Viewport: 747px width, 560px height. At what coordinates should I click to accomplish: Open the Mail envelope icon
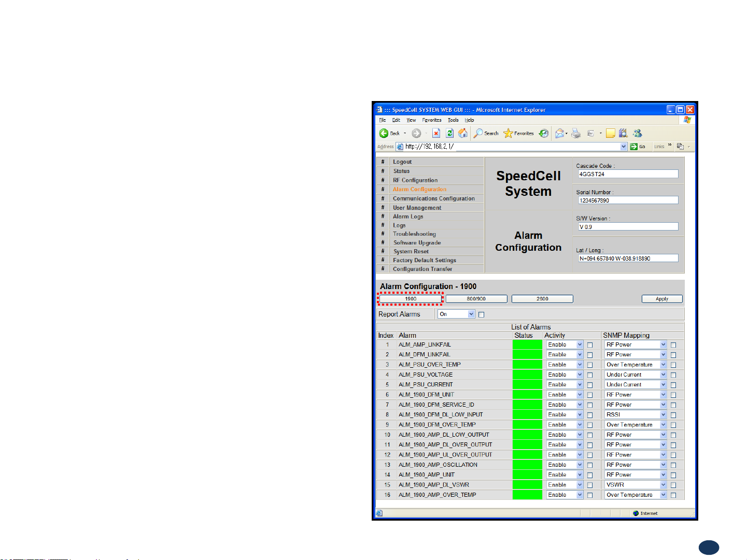point(559,133)
